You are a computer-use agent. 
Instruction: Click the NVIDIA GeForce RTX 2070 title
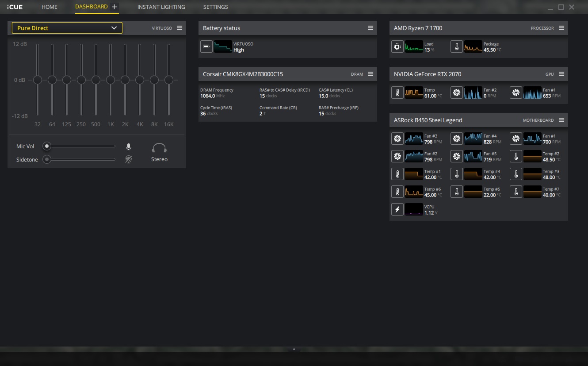[x=428, y=74]
